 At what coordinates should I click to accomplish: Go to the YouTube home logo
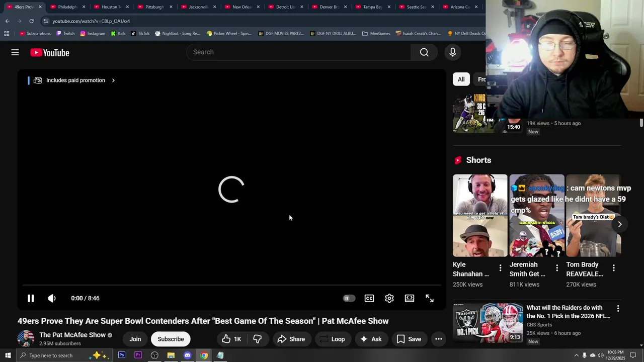(x=49, y=52)
